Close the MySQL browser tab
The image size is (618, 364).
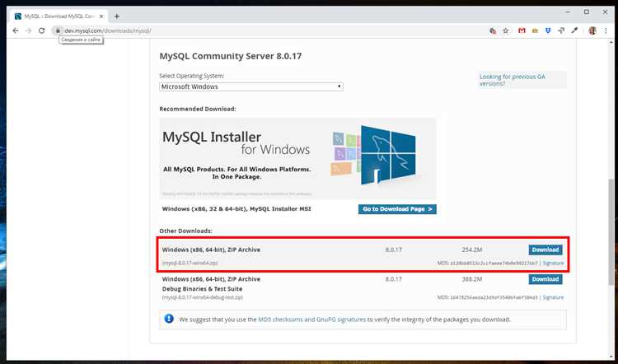[101, 16]
